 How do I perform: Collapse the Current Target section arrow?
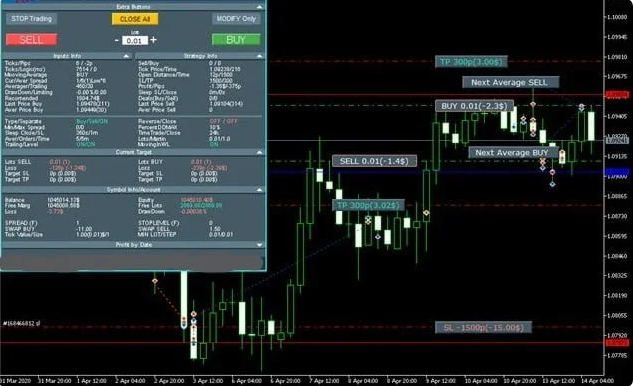click(259, 152)
